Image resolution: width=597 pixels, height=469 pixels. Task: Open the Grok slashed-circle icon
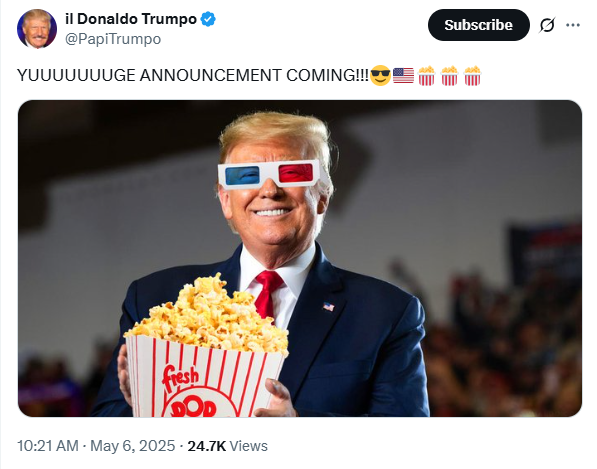click(x=547, y=25)
